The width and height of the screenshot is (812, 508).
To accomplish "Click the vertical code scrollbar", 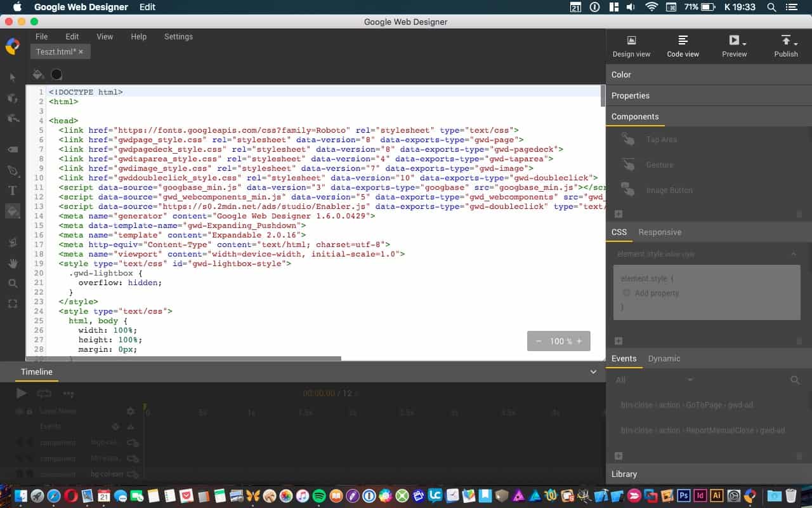I will (603, 96).
